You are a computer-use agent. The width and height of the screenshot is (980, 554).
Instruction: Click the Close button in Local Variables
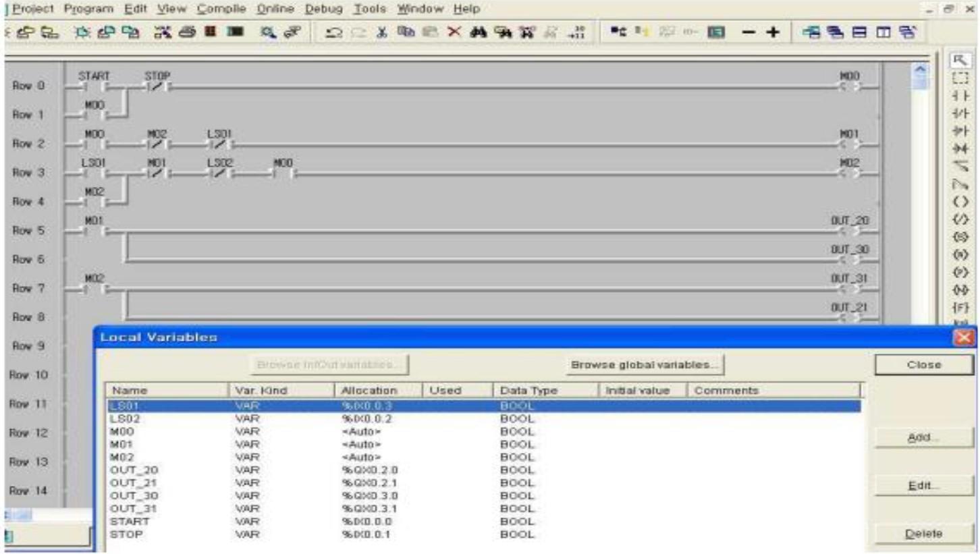point(924,364)
